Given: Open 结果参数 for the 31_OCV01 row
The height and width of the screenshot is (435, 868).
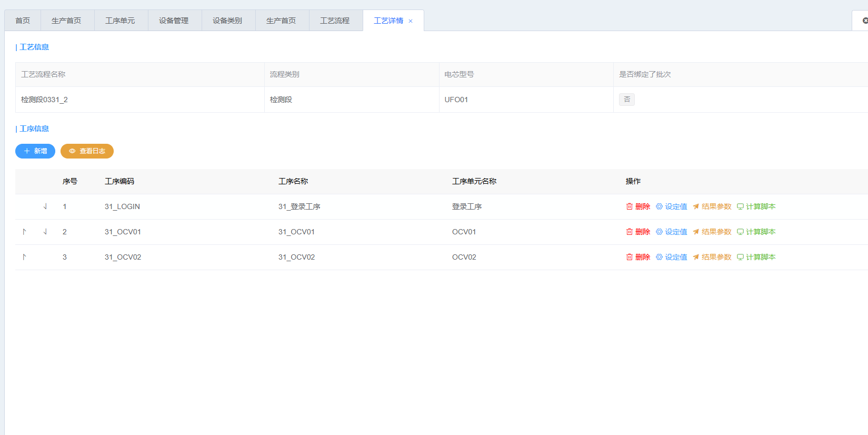Looking at the screenshot, I should 712,232.
